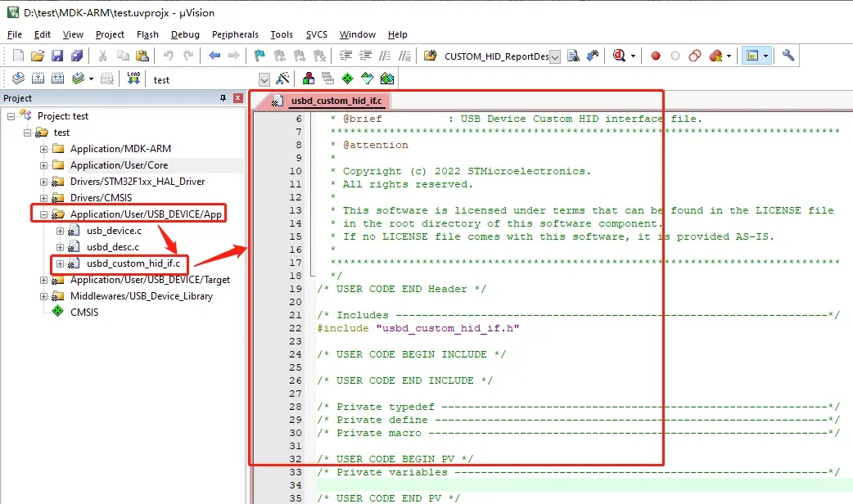Viewport: 853px width, 504px height.
Task: Click the Insert Breakpoint red dot icon
Action: click(655, 56)
